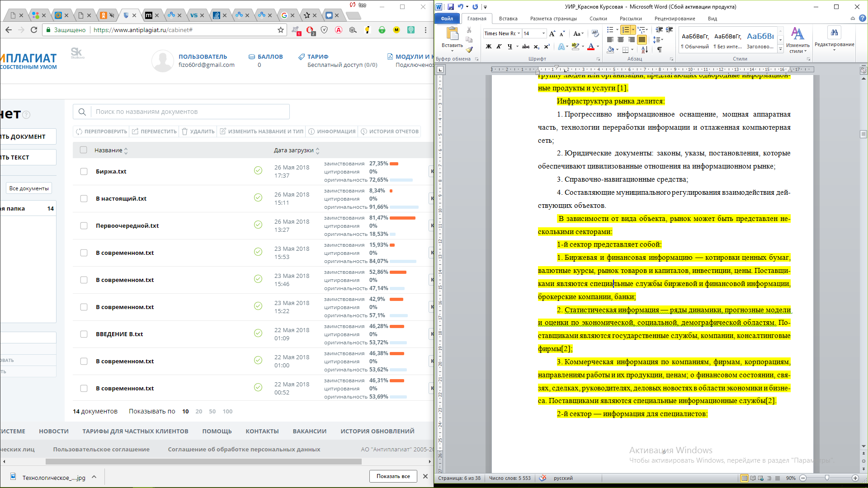Save document via Quick Access floppy icon
868x488 pixels.
(x=451, y=7)
